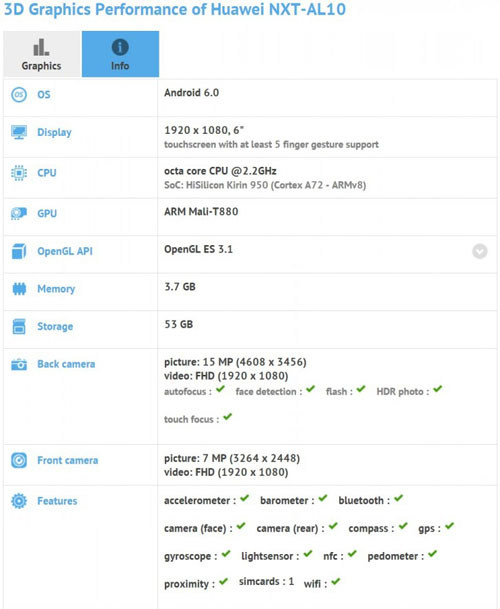Click the GPU graphics card icon
Viewport: 500px width, 609px height.
click(x=19, y=214)
